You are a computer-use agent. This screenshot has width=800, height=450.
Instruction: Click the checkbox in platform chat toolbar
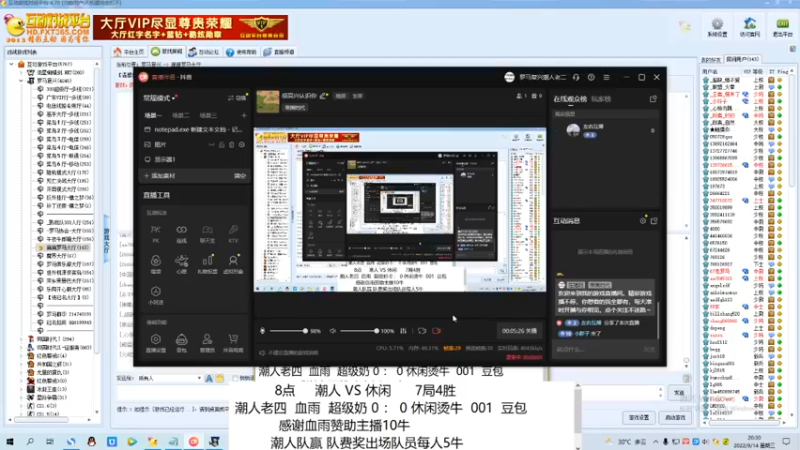(x=235, y=378)
